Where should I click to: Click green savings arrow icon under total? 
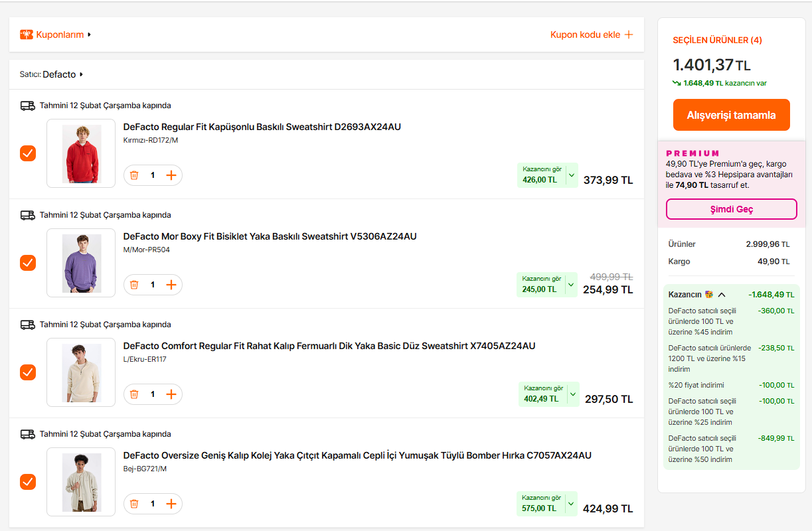coord(677,83)
